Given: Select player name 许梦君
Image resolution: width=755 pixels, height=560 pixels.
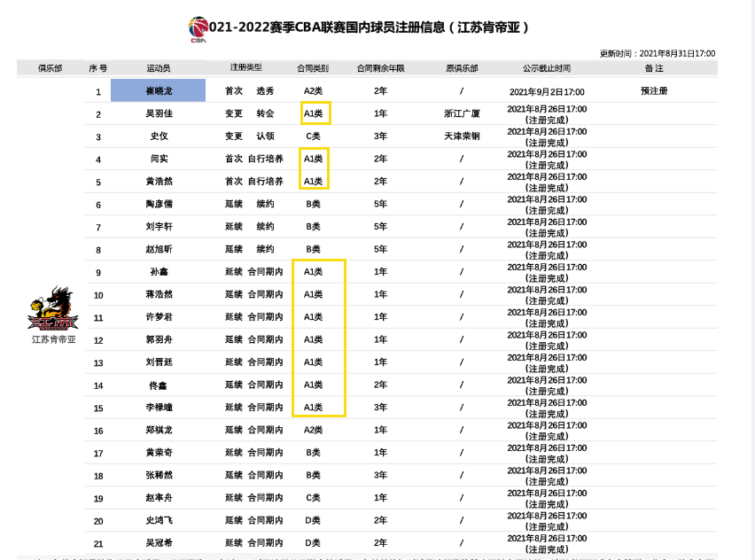Looking at the screenshot, I should (159, 317).
